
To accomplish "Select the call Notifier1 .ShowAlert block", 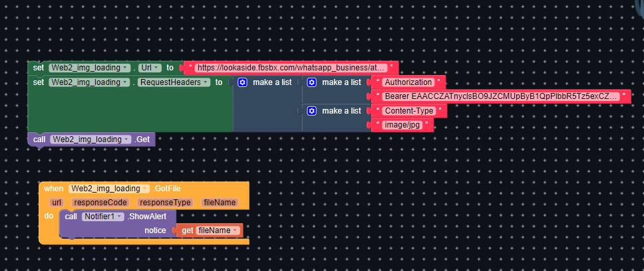I will (x=118, y=223).
